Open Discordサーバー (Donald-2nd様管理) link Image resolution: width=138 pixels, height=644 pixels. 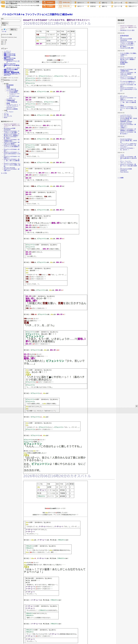point(12,109)
